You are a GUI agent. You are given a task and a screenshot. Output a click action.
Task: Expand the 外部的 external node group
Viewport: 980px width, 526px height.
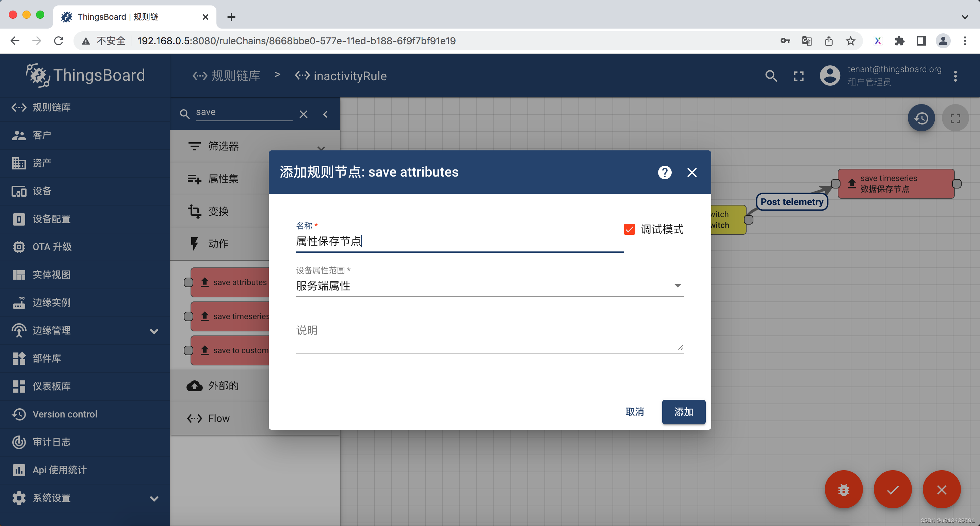tap(219, 386)
